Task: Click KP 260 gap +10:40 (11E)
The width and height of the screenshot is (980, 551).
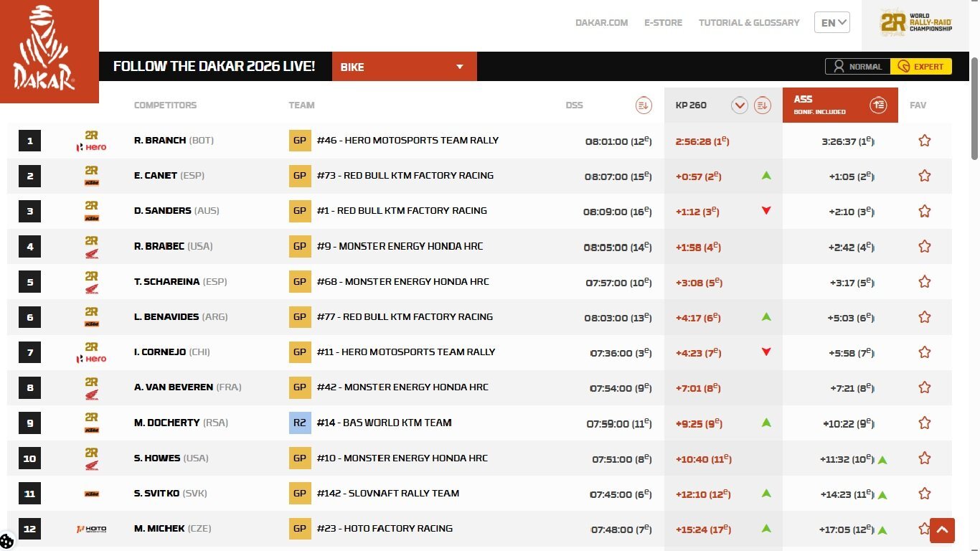Action: [704, 459]
